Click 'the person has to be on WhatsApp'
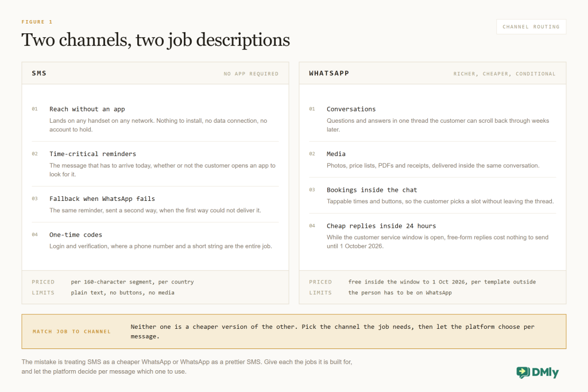This screenshot has width=588, height=392. (400, 293)
